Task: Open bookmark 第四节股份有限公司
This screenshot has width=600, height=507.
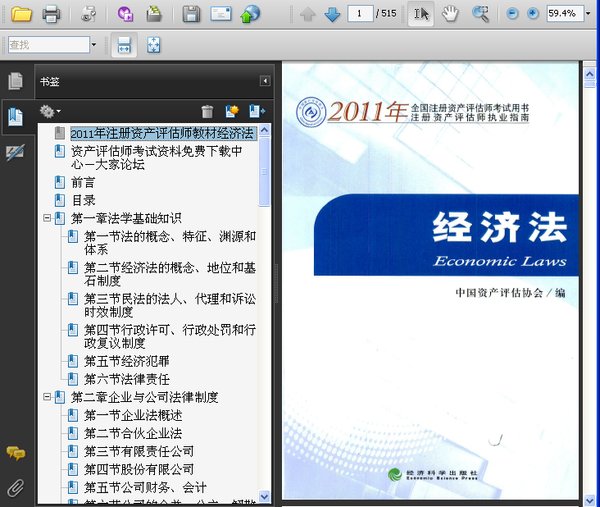Action: [x=139, y=469]
